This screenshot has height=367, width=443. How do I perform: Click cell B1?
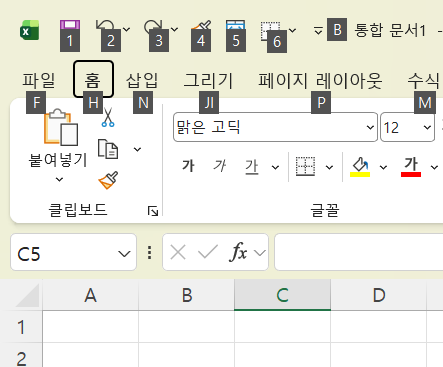click(x=186, y=327)
